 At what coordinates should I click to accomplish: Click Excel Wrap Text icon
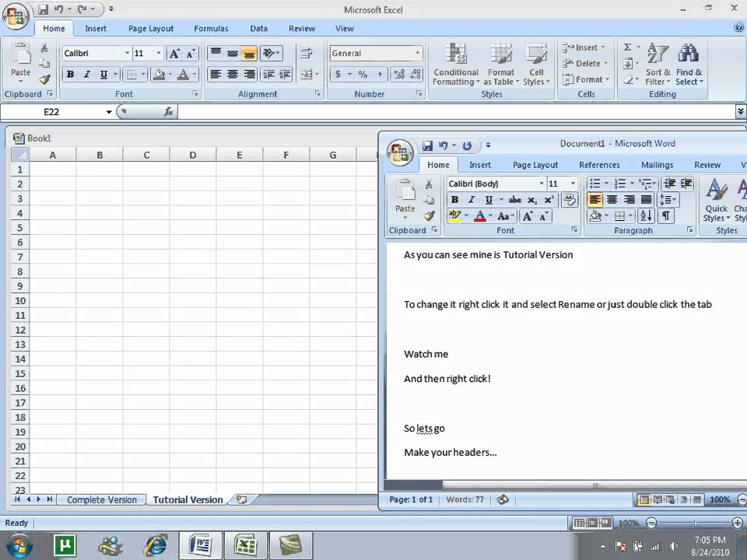point(307,54)
